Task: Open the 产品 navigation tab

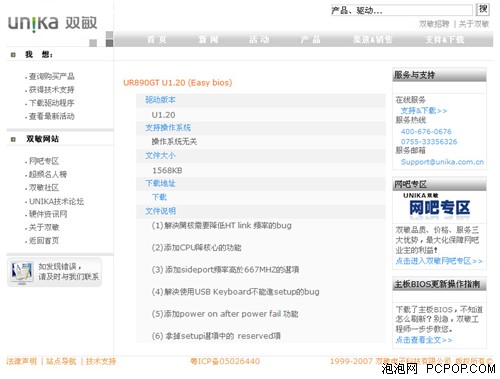Action: pos(310,40)
